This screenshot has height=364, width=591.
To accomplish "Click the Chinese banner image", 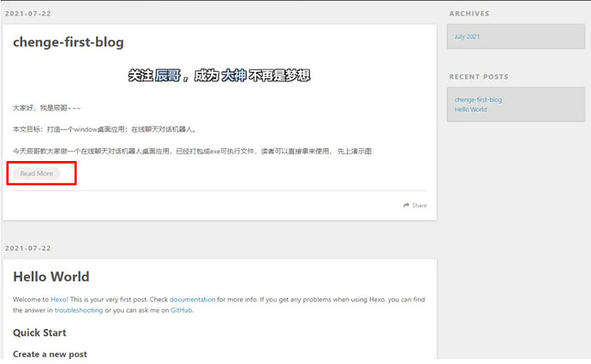I will click(x=219, y=75).
